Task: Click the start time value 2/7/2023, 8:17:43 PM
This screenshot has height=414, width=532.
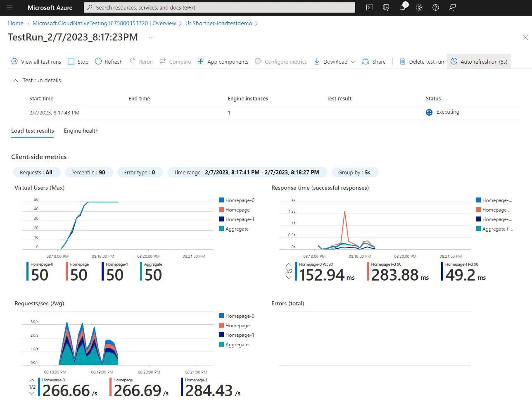Action: (55, 112)
